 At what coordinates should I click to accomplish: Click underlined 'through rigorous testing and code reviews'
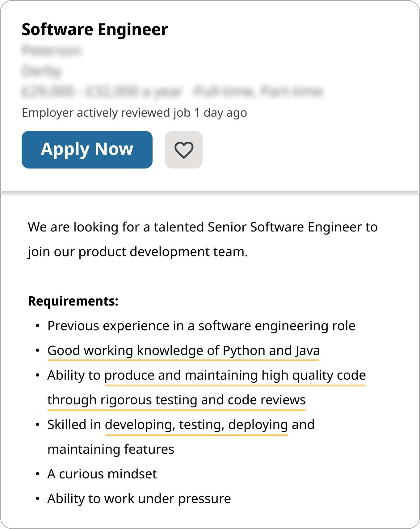coord(176,400)
